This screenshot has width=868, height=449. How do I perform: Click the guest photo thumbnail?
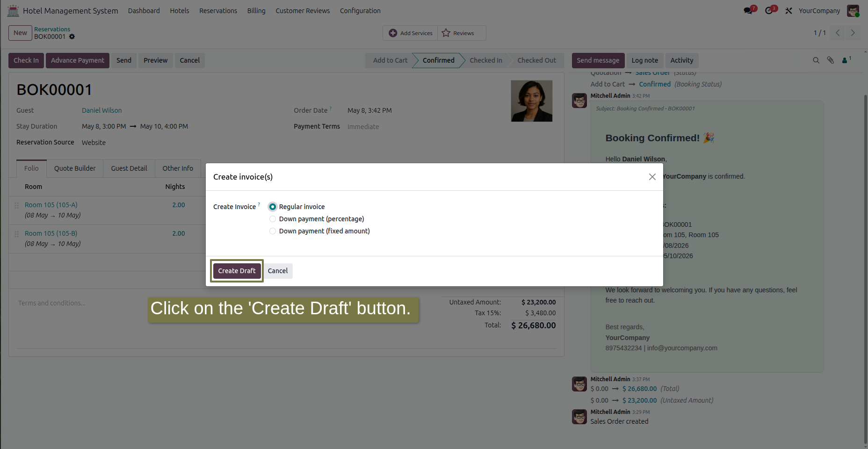pos(531,101)
